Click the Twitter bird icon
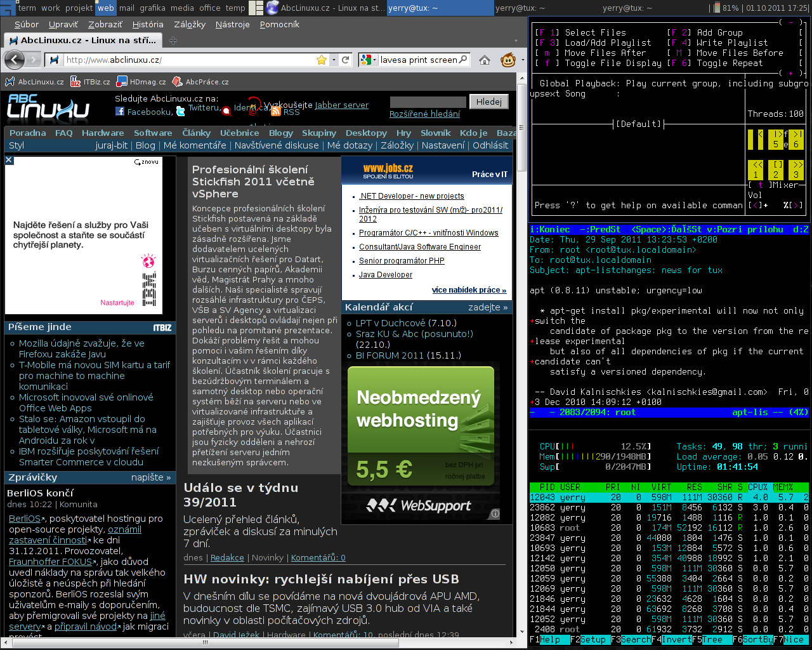This screenshot has height=650, width=812. 181,111
